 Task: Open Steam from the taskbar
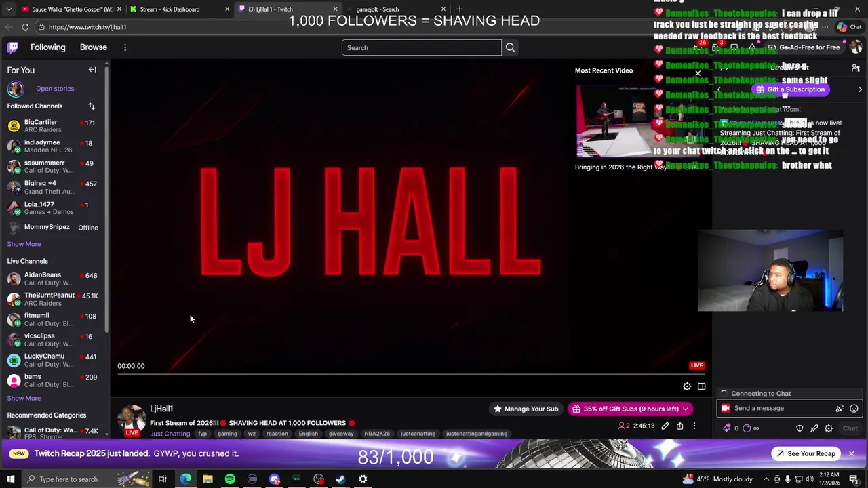(340, 479)
